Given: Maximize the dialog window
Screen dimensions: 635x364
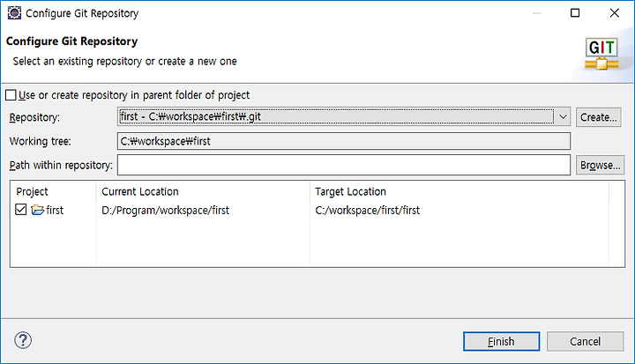Looking at the screenshot, I should coord(575,13).
